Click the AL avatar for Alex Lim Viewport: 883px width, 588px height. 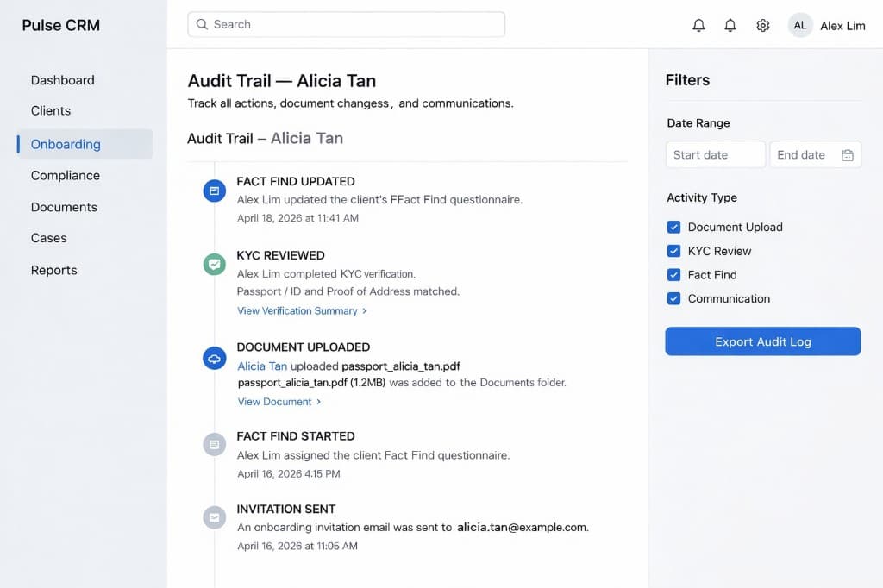(x=799, y=25)
